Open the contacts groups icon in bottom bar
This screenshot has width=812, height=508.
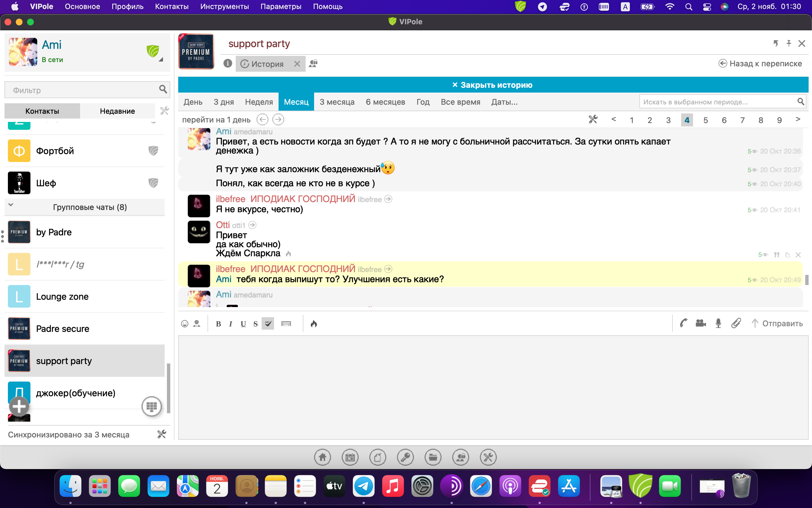(x=461, y=457)
